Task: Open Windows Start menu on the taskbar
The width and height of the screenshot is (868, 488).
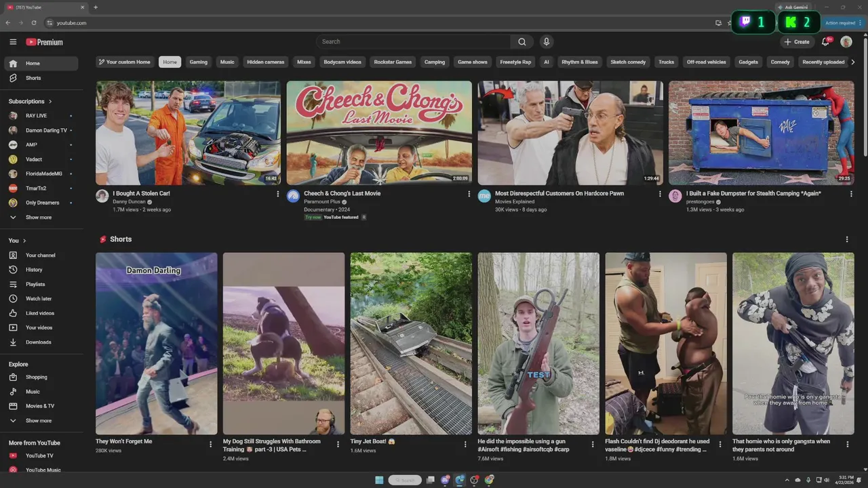Action: (379, 480)
